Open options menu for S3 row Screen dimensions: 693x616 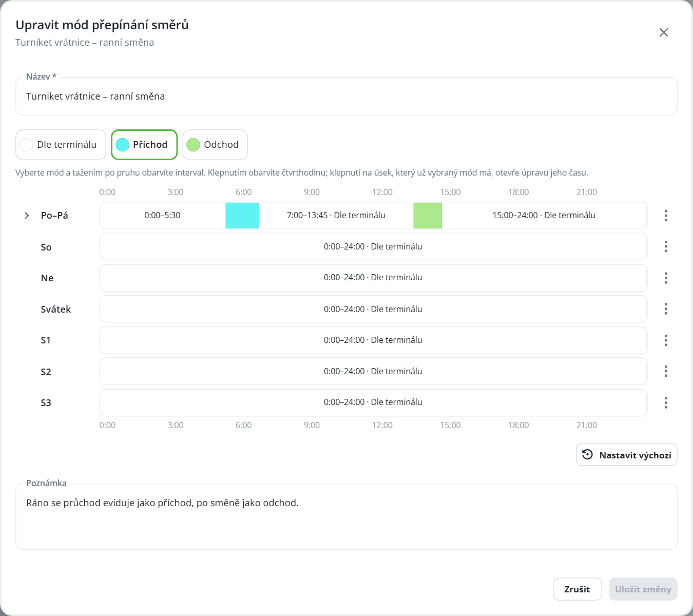666,402
